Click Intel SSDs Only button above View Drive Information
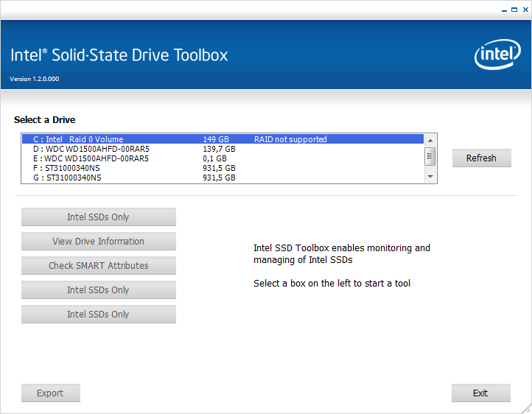532x414 pixels. pyautogui.click(x=99, y=217)
